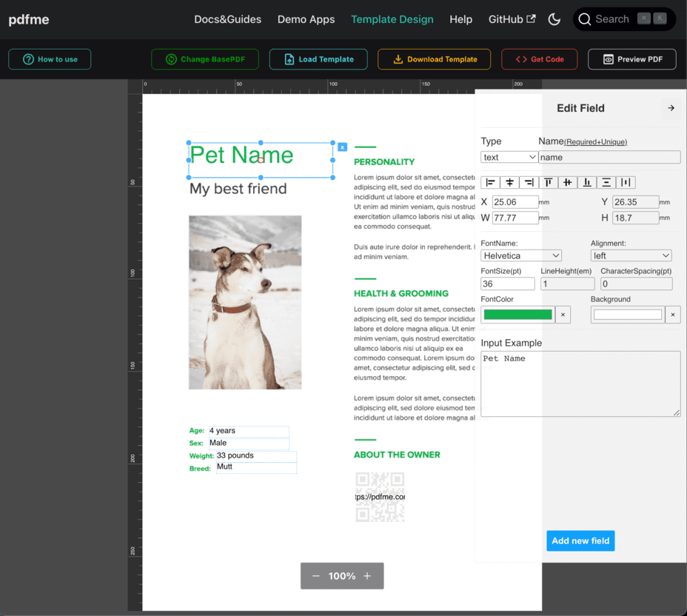Click the Input Example text area
The width and height of the screenshot is (687, 616).
580,383
